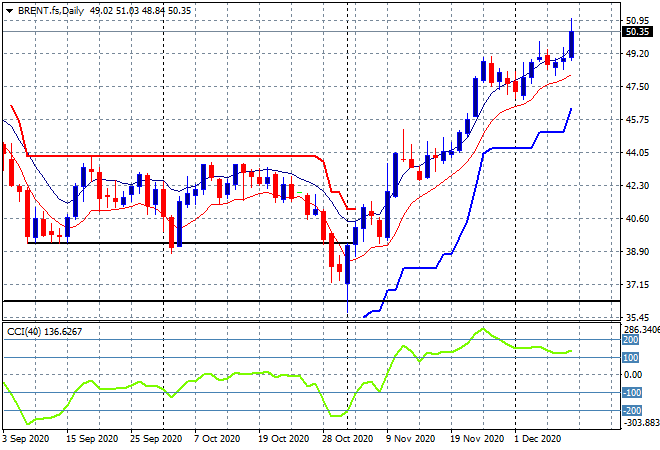660x450 pixels.
Task: Click the CCI 100 level label
Action: point(631,358)
